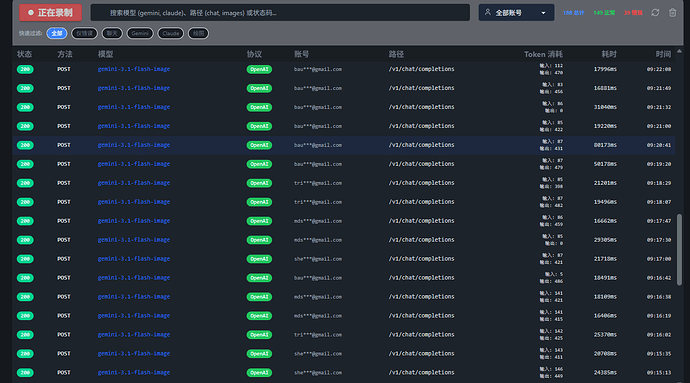This screenshot has height=383, width=690.
Task: Open the 全部账号 account dropdown
Action: pos(516,13)
